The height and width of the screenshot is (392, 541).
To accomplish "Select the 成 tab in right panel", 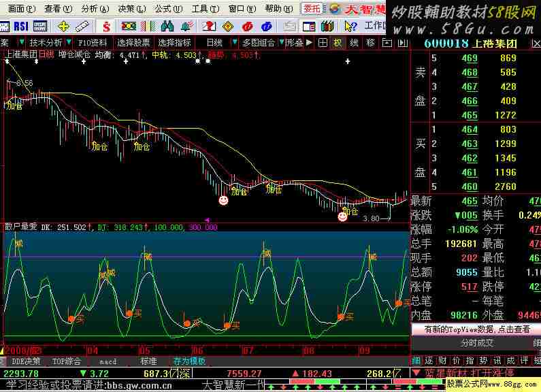I will click(510, 361).
